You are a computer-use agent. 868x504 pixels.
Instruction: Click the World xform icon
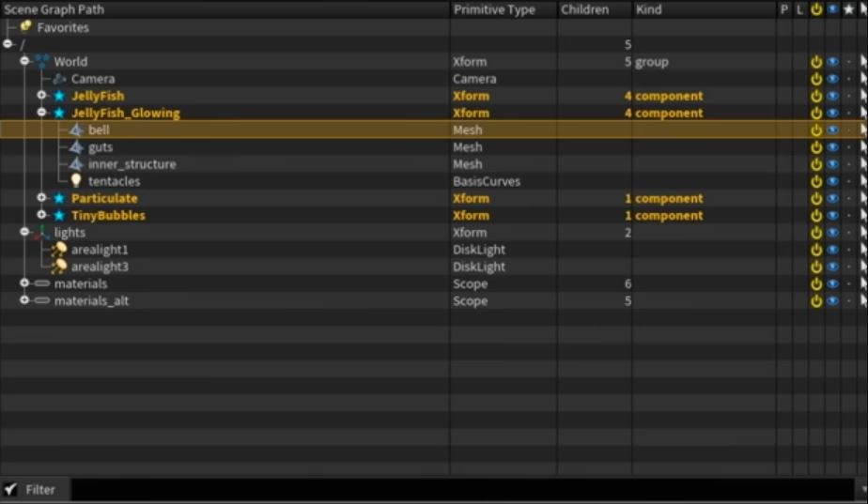tap(42, 61)
